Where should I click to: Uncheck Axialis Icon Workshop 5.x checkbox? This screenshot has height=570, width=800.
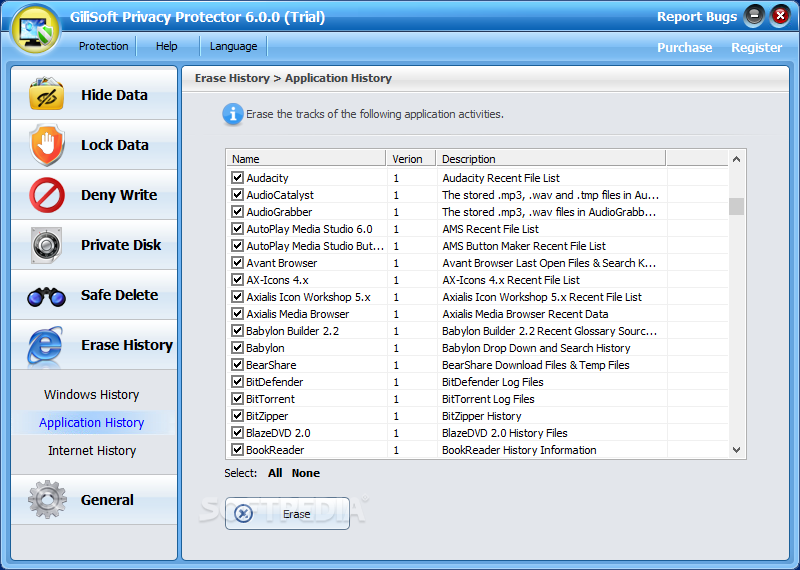237,296
